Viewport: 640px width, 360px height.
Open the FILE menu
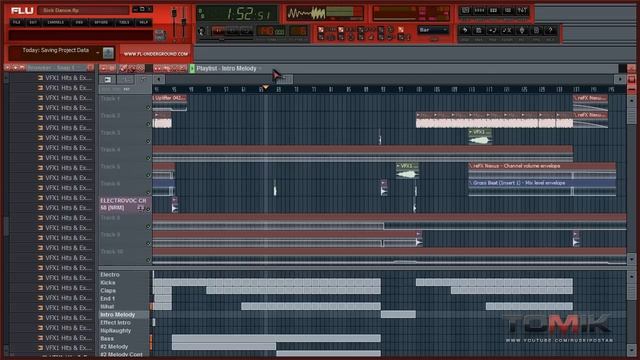pyautogui.click(x=17, y=22)
